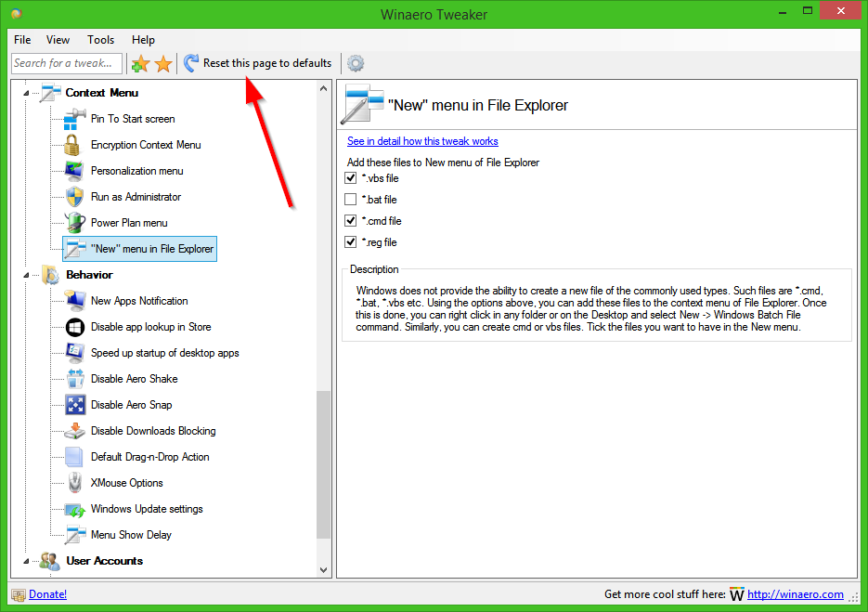Image resolution: width=868 pixels, height=612 pixels.
Task: Visit the http://winaero.com link
Action: click(796, 594)
